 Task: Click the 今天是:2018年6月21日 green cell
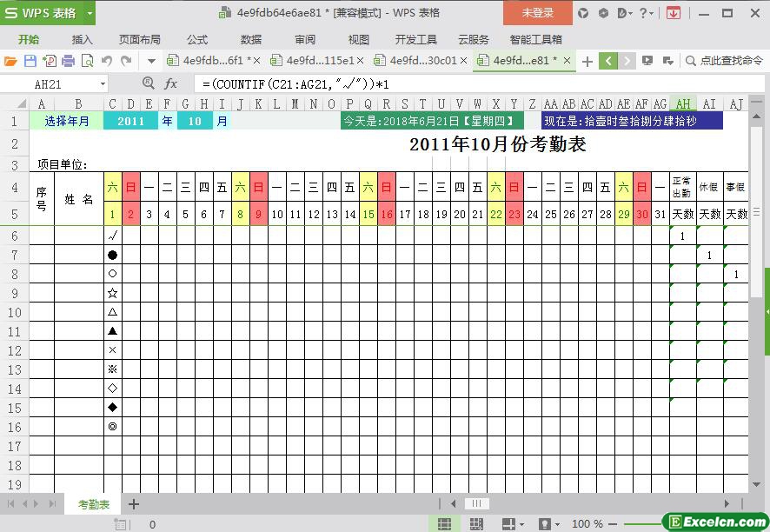point(432,121)
